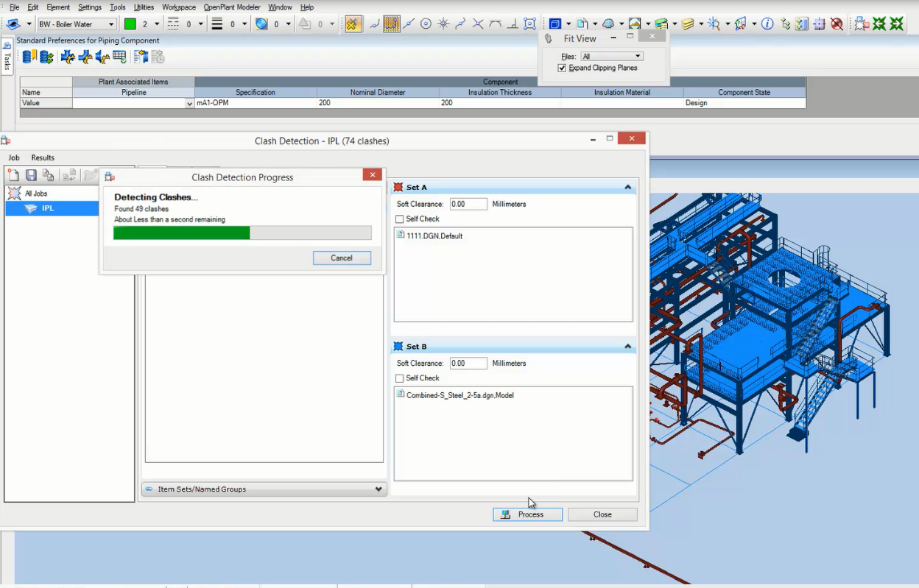
Task: Expand the Item Sets/Named Groups section
Action: pyautogui.click(x=264, y=489)
